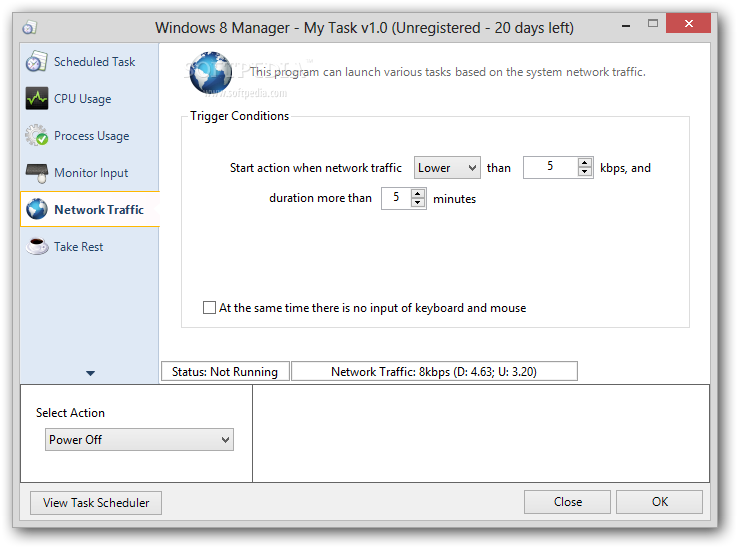
Task: Click the kbps value input field
Action: [550, 167]
